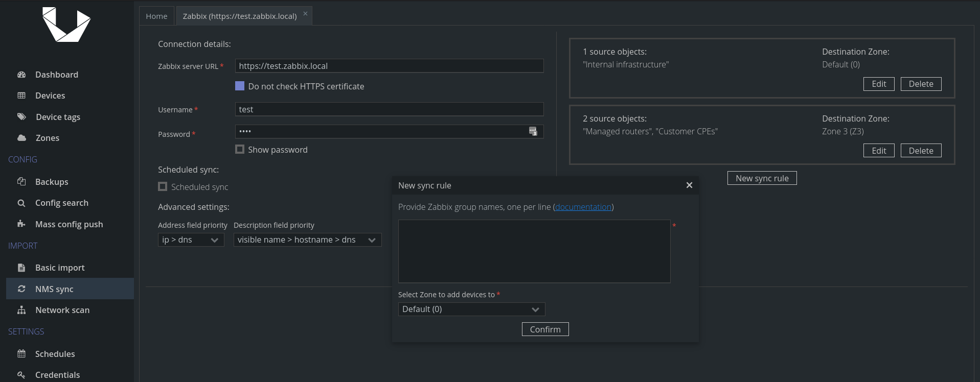Click the Network scan sitemap icon
The width and height of the screenshot is (980, 382).
(x=21, y=310)
